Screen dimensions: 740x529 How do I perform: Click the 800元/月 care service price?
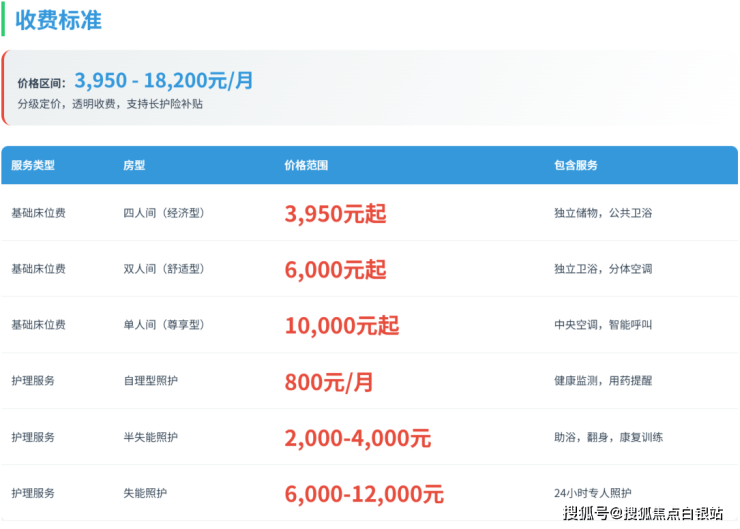click(328, 382)
